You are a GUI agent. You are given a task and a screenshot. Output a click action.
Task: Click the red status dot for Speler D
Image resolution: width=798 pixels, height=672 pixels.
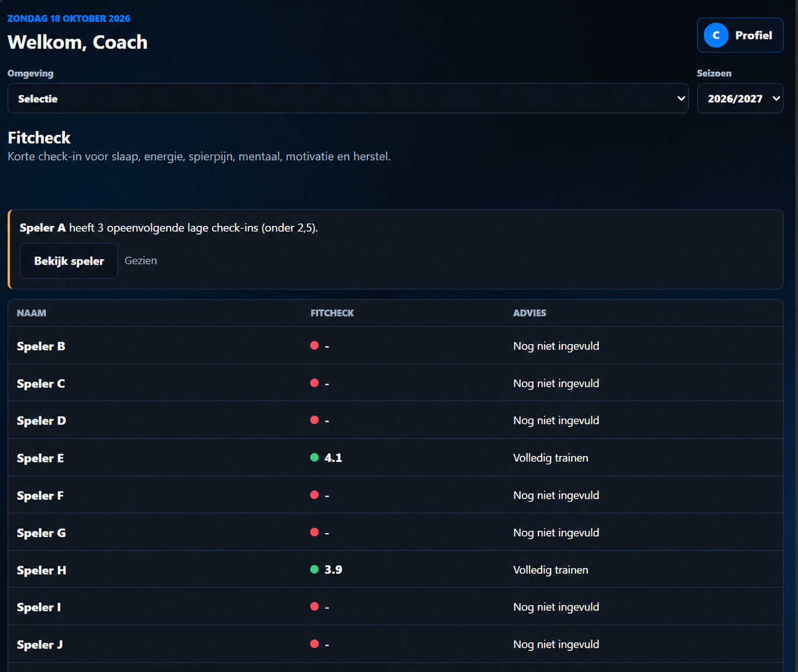coord(314,420)
